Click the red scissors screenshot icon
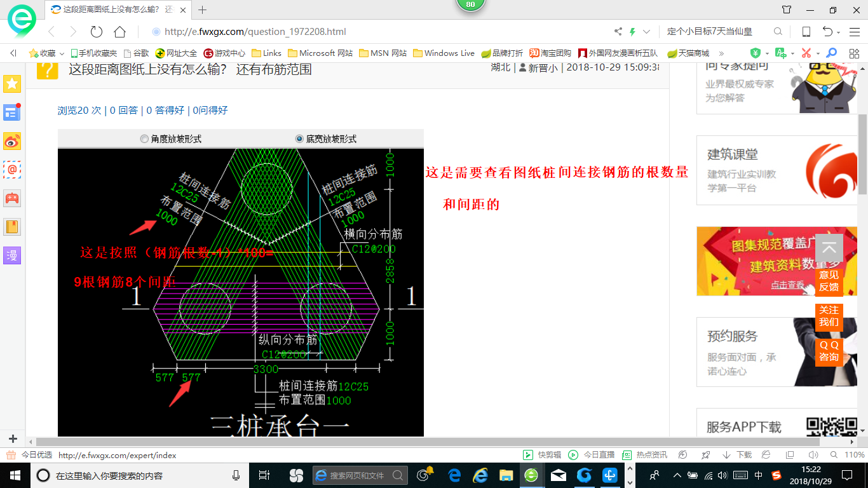Image resolution: width=868 pixels, height=488 pixels. (806, 53)
